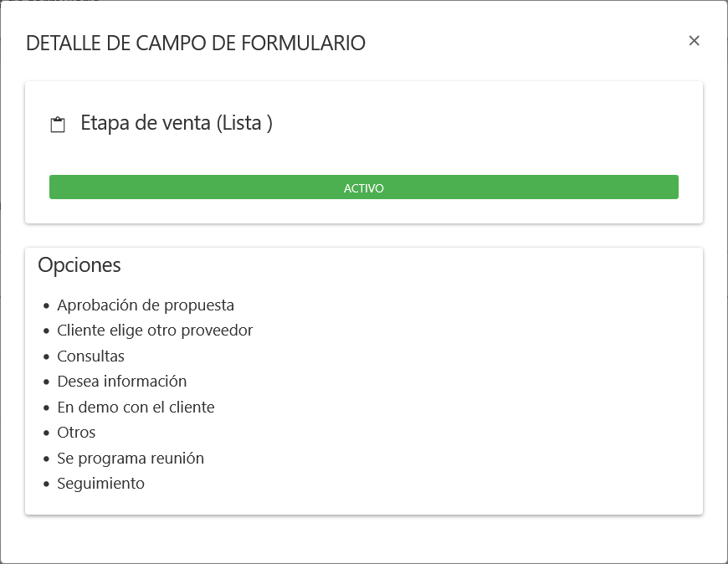Click the Opciones section header
This screenshot has height=564, width=728.
[80, 265]
